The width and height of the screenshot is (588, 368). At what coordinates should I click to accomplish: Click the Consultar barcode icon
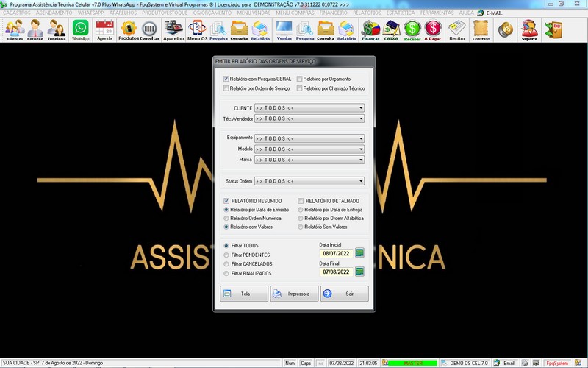(150, 30)
